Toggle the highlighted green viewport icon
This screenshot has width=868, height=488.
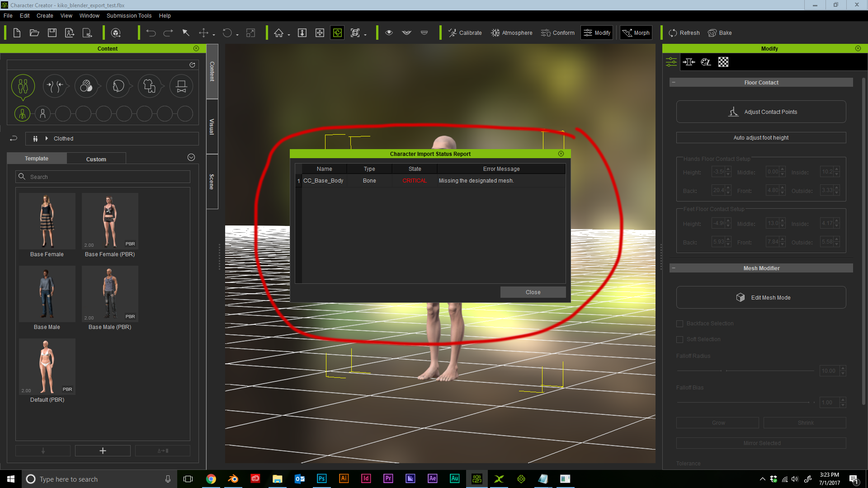[337, 33]
